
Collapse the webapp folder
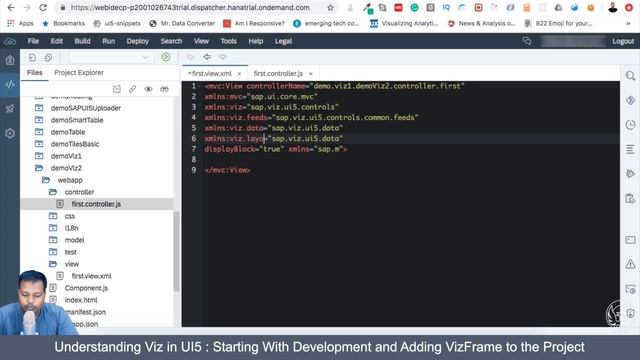[x=46, y=180]
